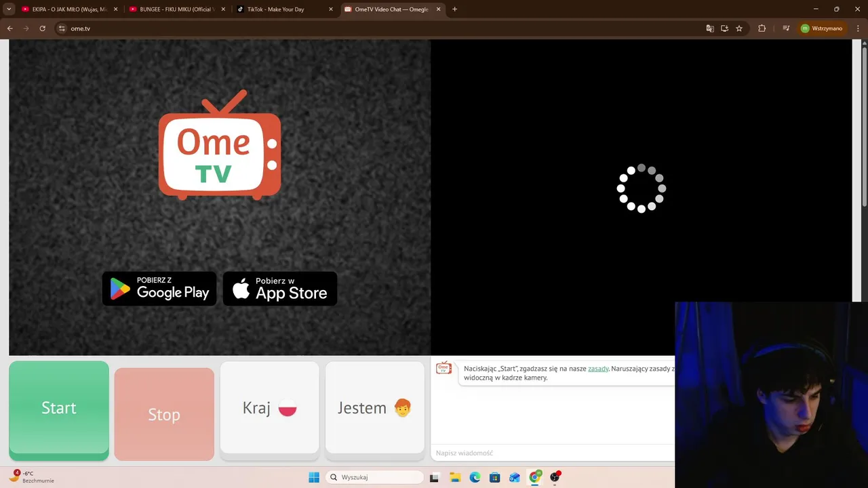The image size is (868, 488).
Task: Open Task View from the taskbar
Action: point(434,477)
